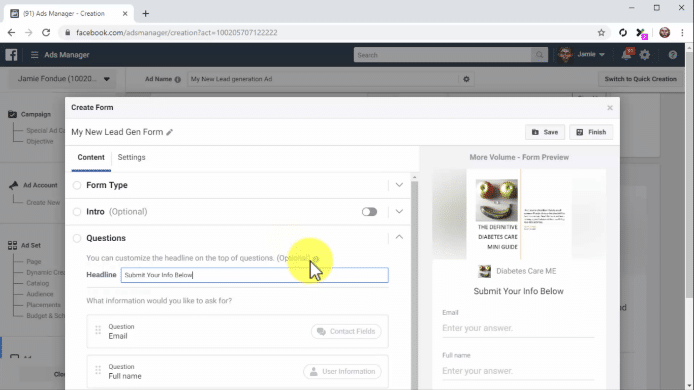Click the User Information button
This screenshot has height=390, width=694.
(x=342, y=371)
